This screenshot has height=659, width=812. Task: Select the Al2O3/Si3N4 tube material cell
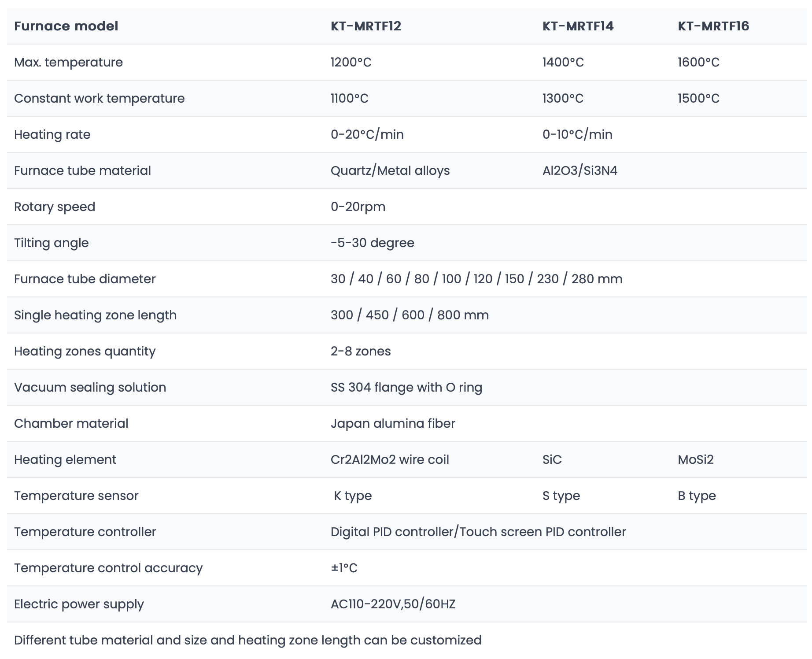580,170
